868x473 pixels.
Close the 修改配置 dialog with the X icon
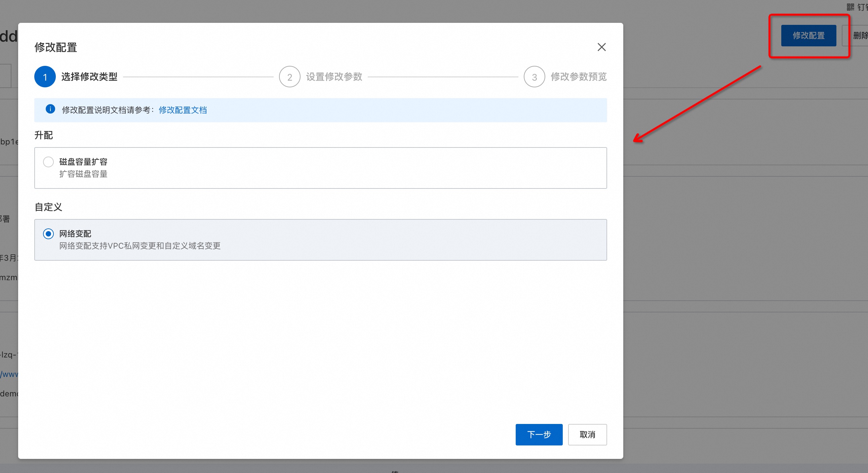pyautogui.click(x=601, y=47)
